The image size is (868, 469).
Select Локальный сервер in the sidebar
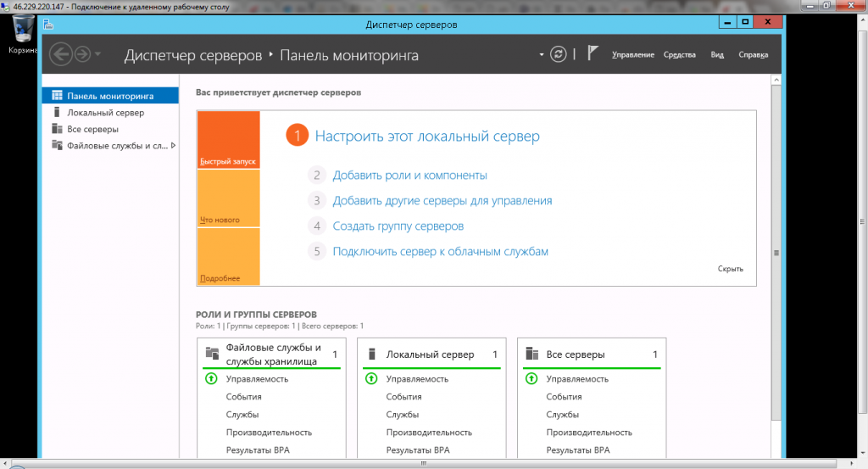point(105,113)
